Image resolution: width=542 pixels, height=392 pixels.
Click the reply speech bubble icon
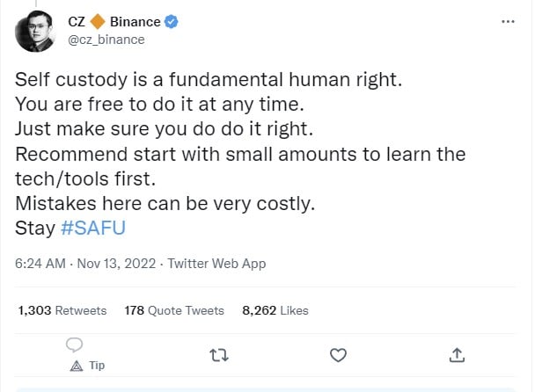pyautogui.click(x=75, y=345)
